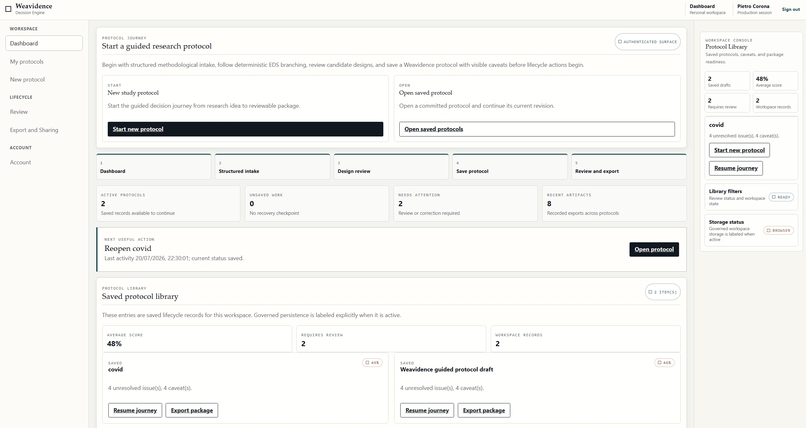Go to New protocol sidebar item
Screen dimensions: 806x428
[x=27, y=80]
